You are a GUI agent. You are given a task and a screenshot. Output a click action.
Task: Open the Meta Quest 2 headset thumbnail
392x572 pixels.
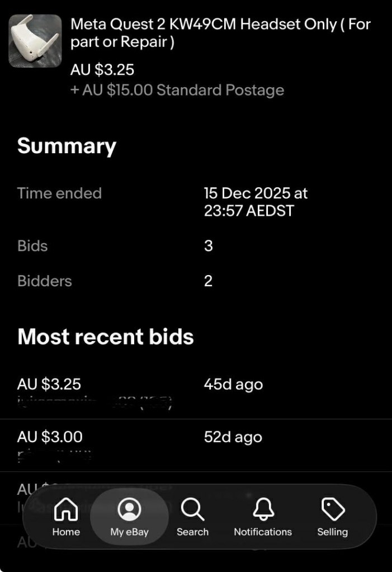click(35, 41)
